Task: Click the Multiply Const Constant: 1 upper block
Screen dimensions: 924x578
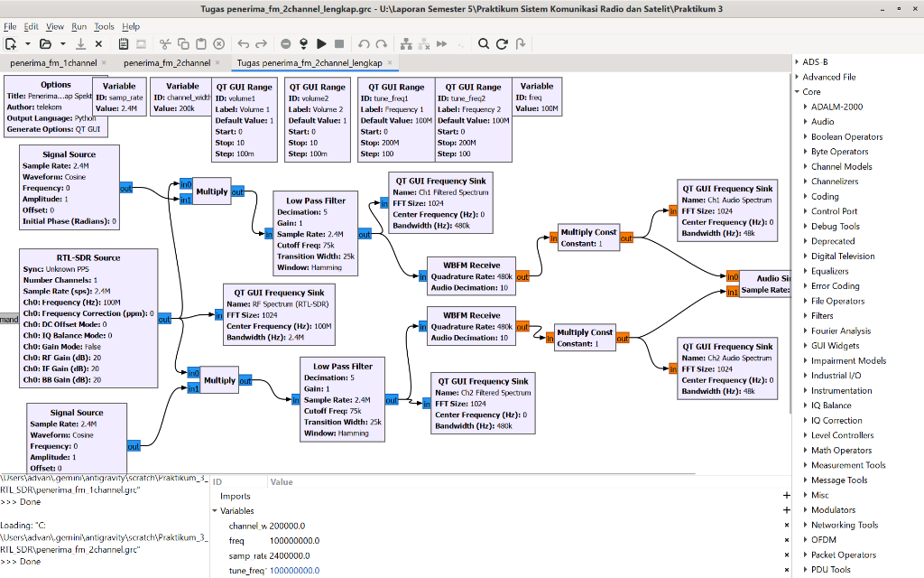Action: click(x=588, y=238)
